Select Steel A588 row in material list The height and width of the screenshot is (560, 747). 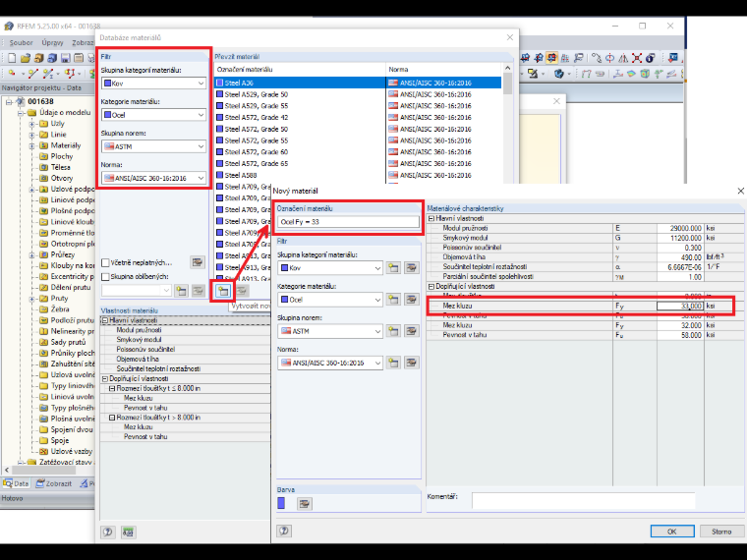click(x=358, y=175)
